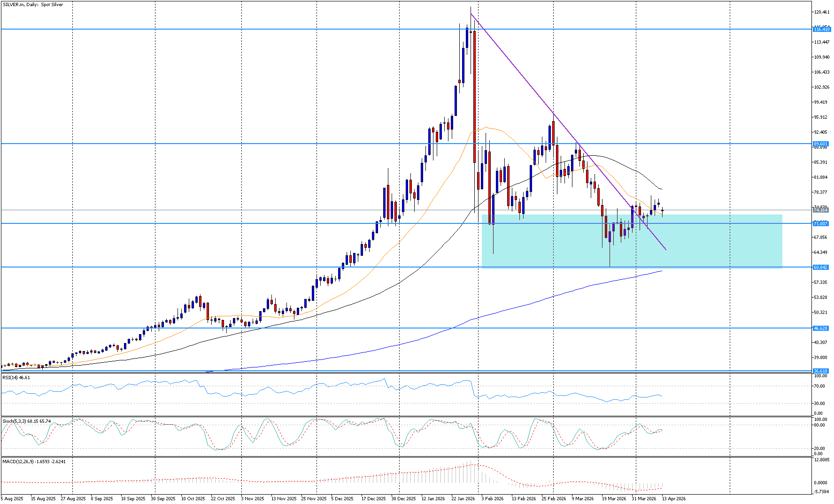Click the 36.618 price level label

820,371
